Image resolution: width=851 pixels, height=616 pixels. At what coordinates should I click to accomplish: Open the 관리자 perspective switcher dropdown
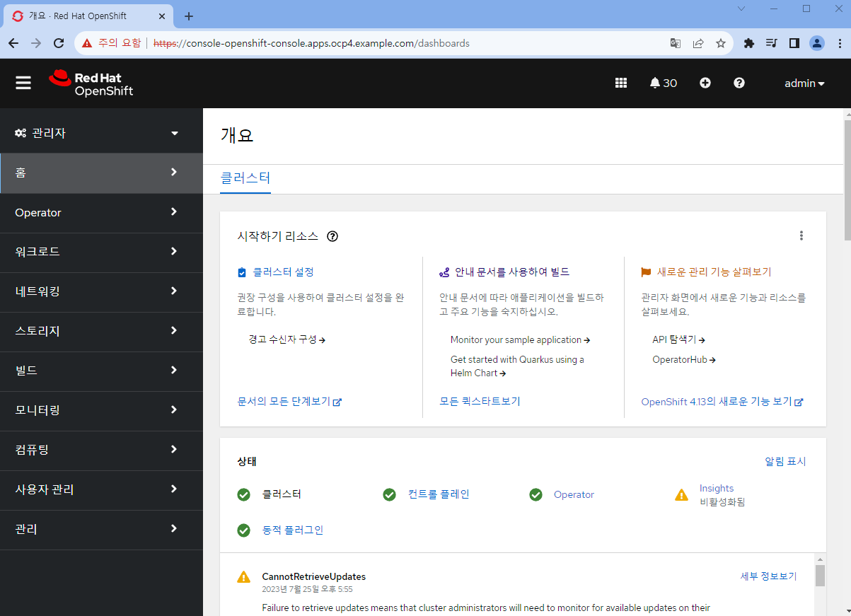tap(101, 133)
